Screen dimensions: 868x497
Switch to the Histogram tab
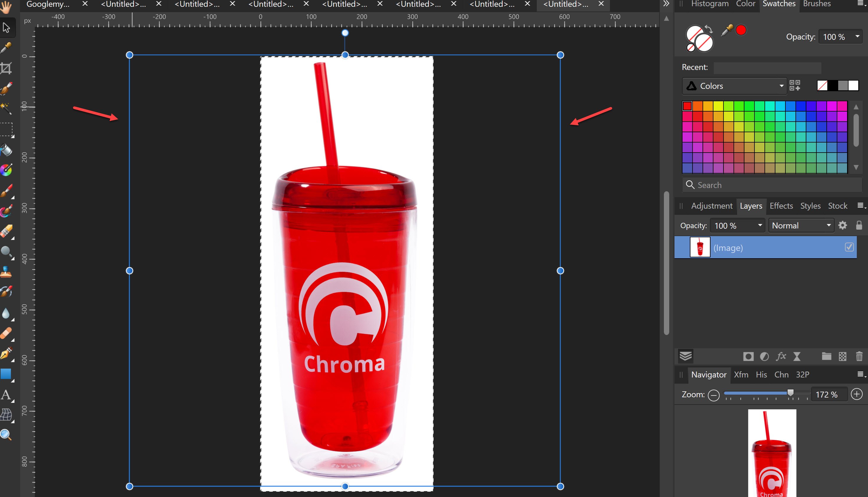pos(710,4)
